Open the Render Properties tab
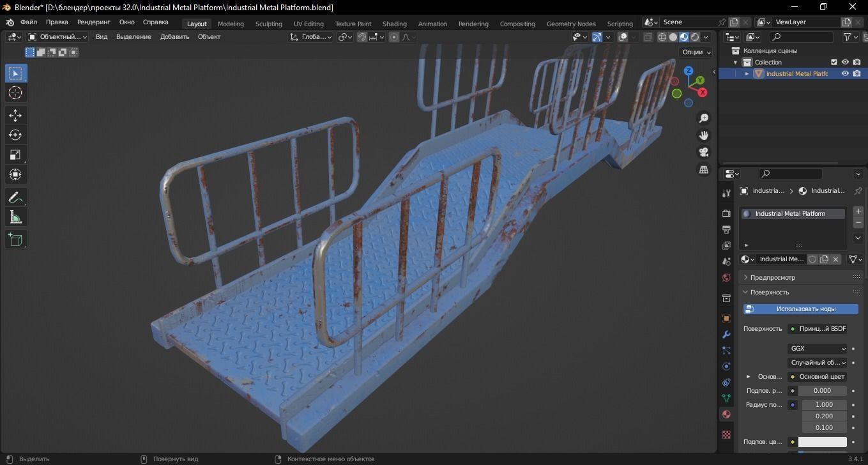 pos(726,213)
